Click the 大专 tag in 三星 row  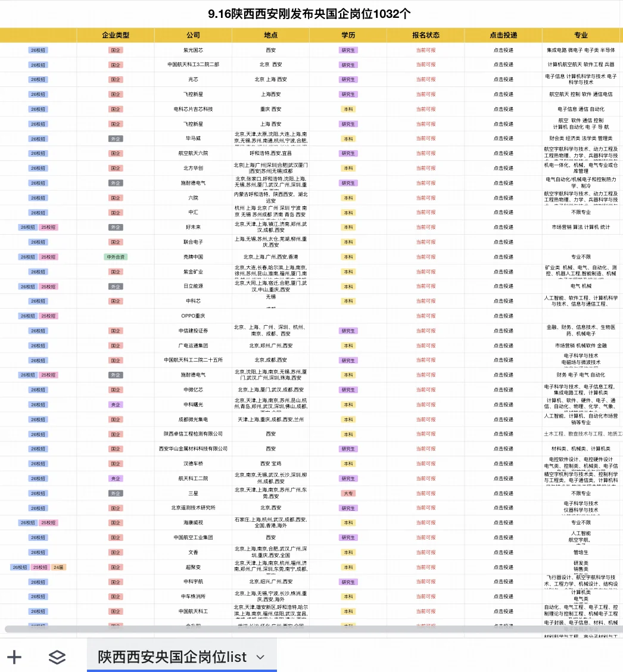click(x=348, y=494)
